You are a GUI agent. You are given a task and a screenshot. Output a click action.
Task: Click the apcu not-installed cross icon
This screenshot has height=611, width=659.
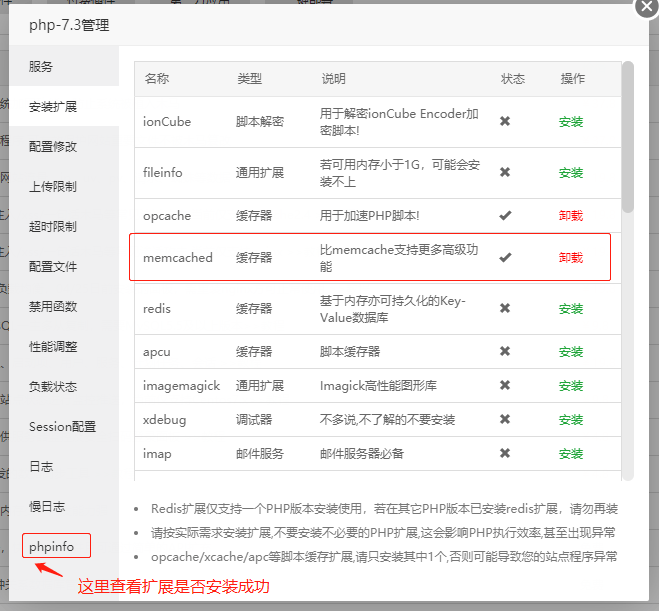point(505,351)
